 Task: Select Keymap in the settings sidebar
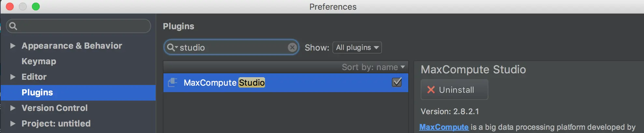click(39, 61)
